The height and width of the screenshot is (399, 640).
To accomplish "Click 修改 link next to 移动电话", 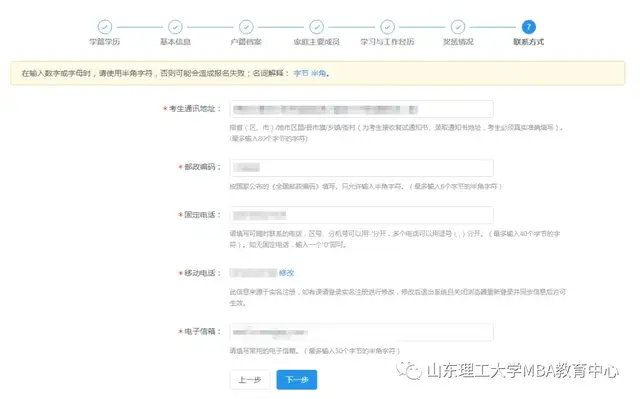I will pos(287,273).
